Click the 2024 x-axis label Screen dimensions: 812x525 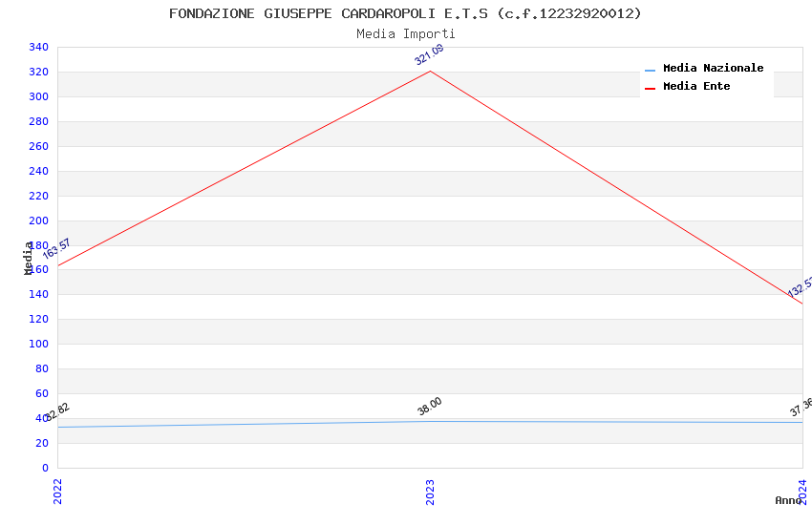(x=802, y=492)
